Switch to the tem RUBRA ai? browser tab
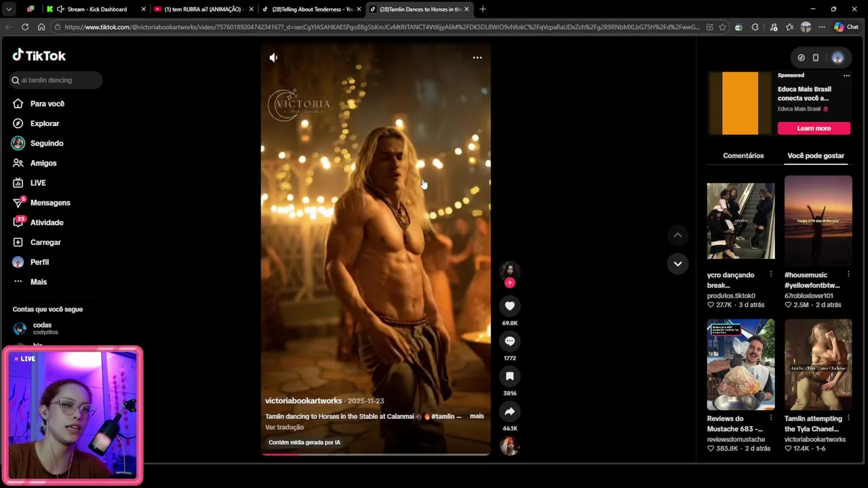This screenshot has width=868, height=488. click(x=203, y=9)
